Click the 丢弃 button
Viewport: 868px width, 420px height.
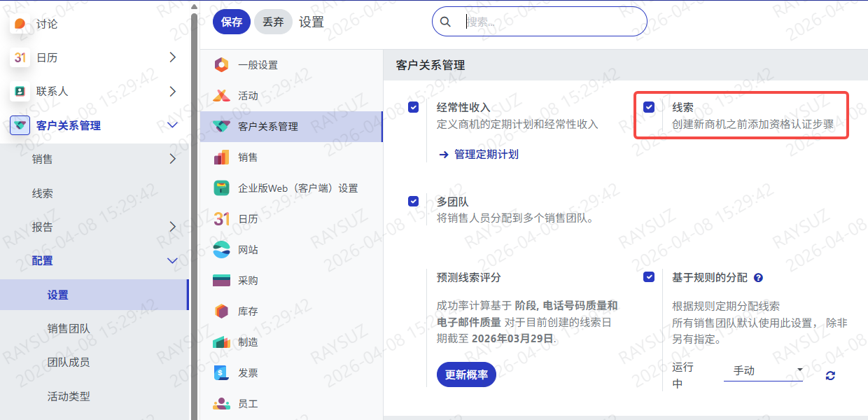(273, 22)
